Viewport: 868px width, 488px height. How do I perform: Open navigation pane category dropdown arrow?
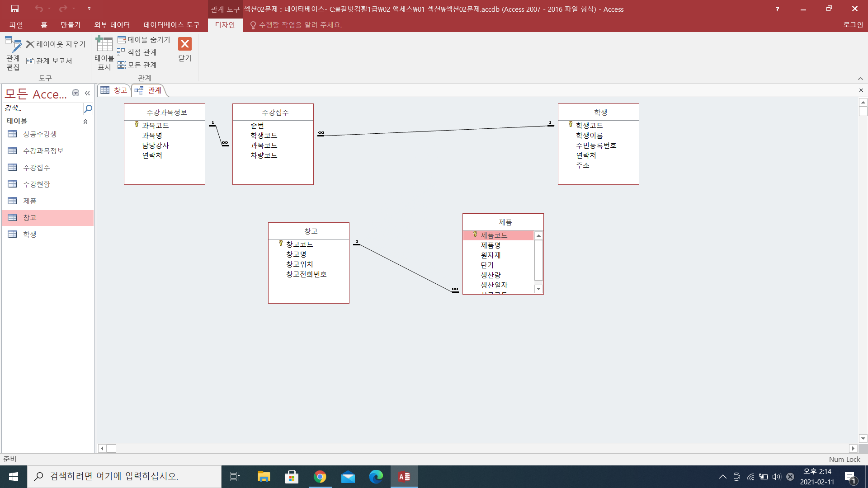coord(75,93)
